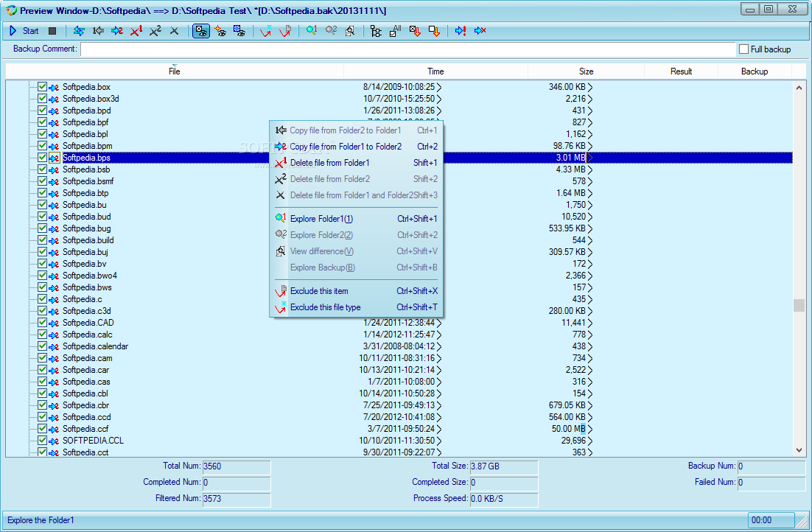The image size is (812, 532).
Task: Click Copy Folder2 to Folder1 toolbar icon
Action: [98, 31]
